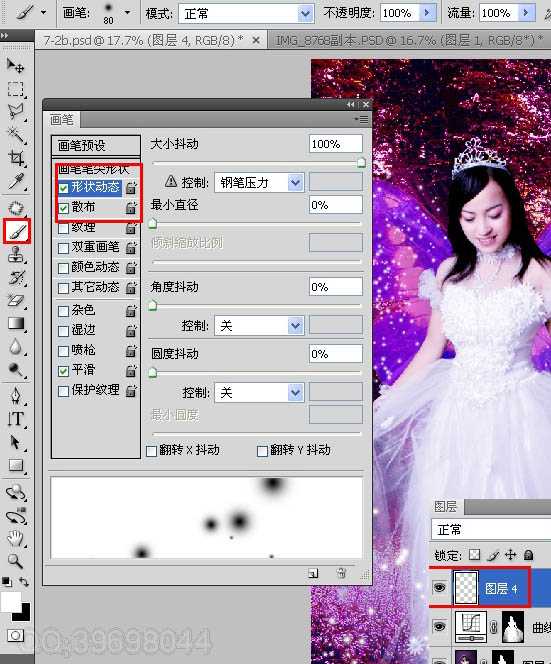Select the Magic Wand tool
This screenshot has width=551, height=664.
pyautogui.click(x=16, y=135)
